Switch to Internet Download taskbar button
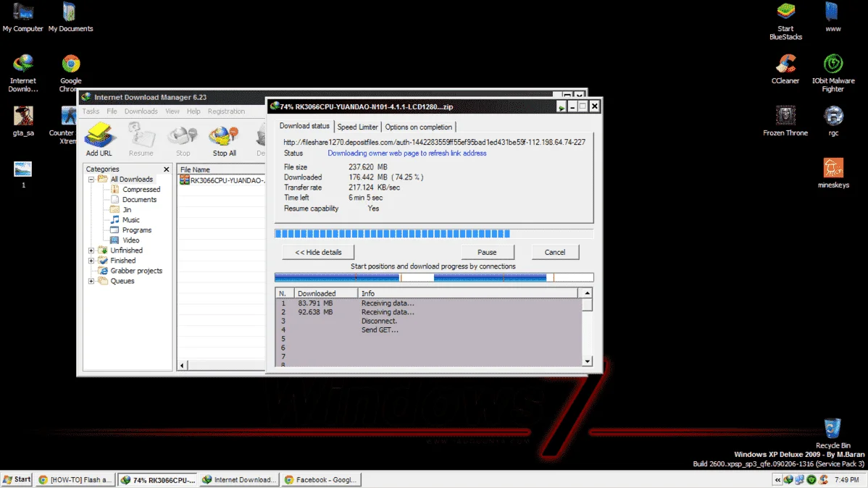Viewport: 868px width, 488px height. pyautogui.click(x=240, y=480)
